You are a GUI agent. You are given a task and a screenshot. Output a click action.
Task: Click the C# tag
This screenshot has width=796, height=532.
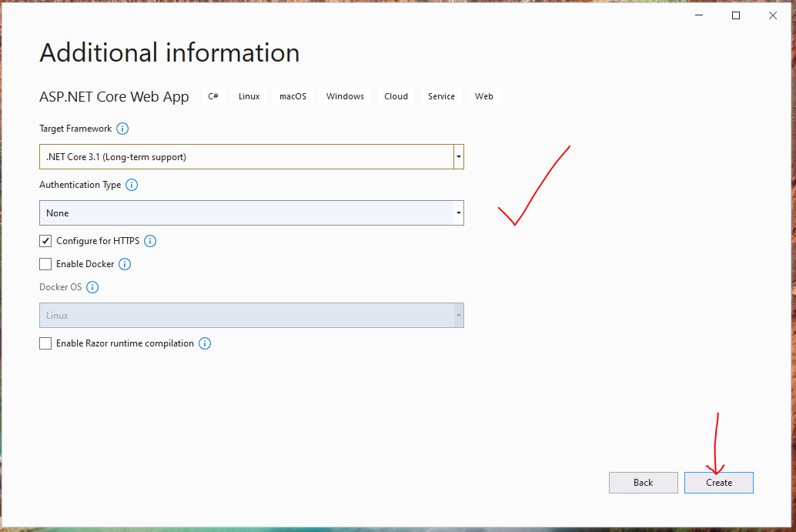coord(213,96)
